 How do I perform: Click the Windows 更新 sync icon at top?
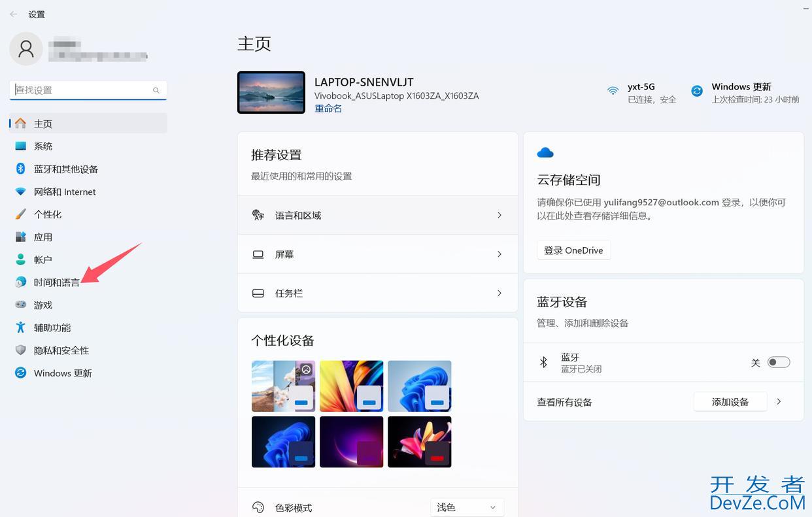697,91
